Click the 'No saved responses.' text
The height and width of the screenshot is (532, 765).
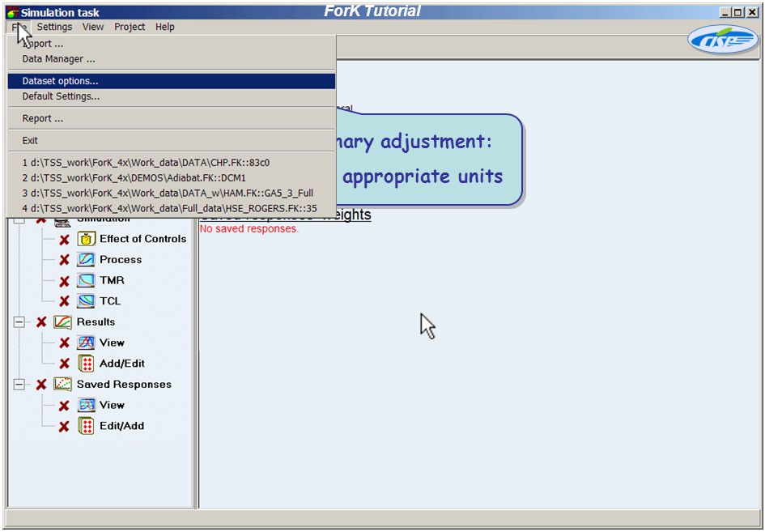point(249,229)
